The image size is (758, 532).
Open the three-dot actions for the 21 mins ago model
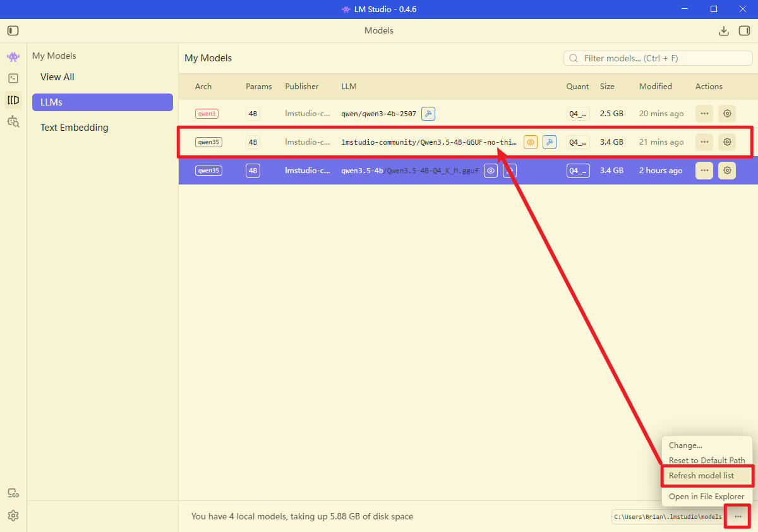click(704, 142)
